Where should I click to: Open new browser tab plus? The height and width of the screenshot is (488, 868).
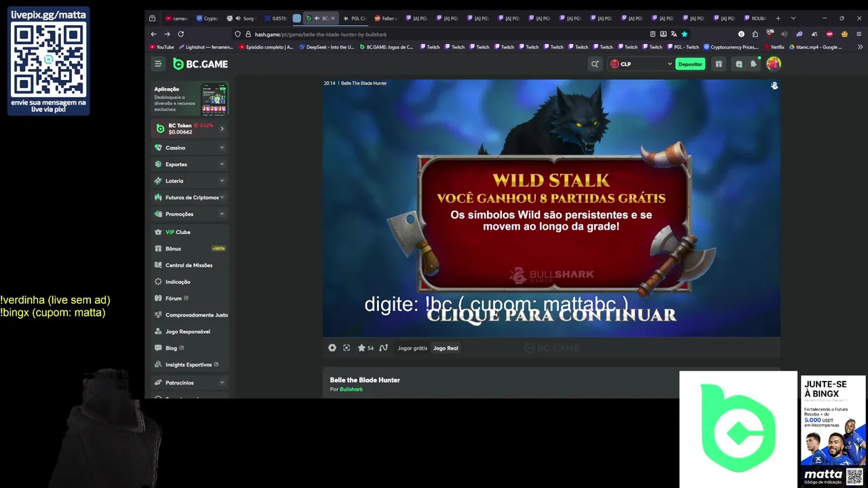coord(778,18)
